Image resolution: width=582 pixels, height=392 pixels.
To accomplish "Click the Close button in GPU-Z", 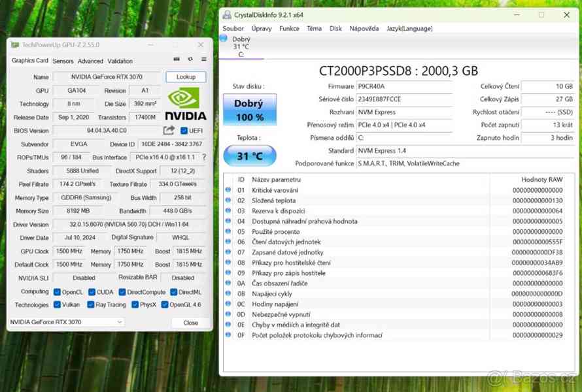I will pos(191,323).
